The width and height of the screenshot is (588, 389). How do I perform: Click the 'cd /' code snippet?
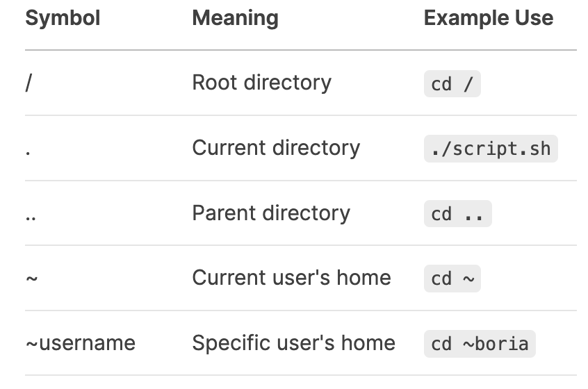(452, 83)
